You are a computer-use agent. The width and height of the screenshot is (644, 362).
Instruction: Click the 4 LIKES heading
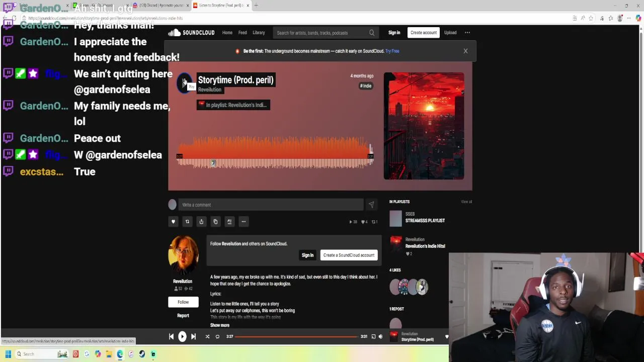(x=395, y=270)
